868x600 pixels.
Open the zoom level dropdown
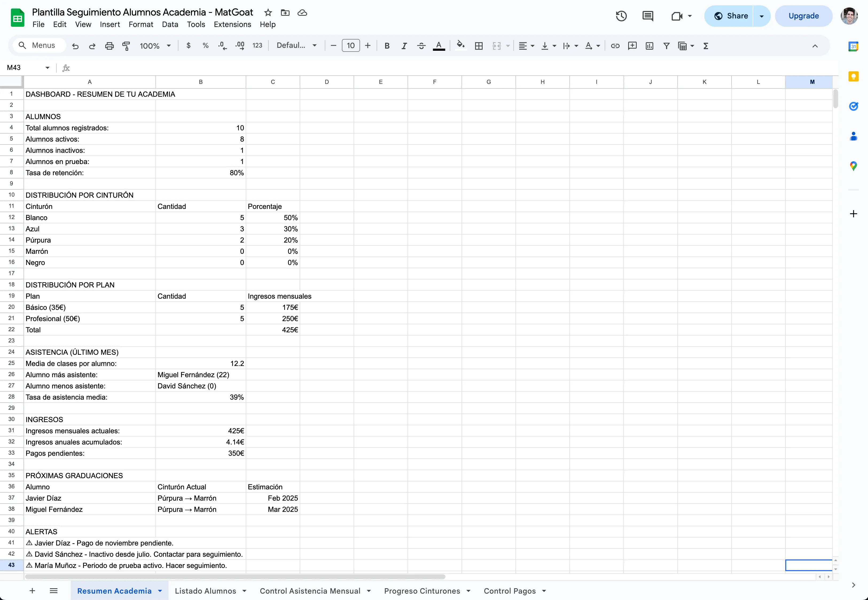(x=155, y=45)
